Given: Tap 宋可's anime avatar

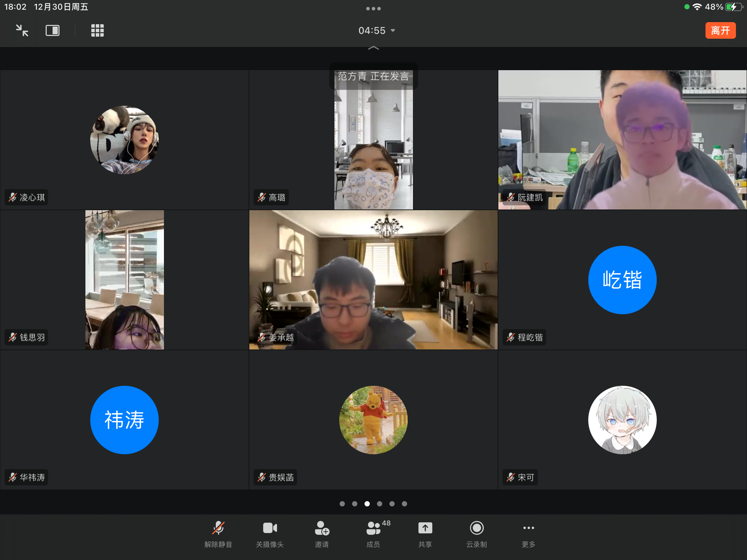Looking at the screenshot, I should pos(622,420).
